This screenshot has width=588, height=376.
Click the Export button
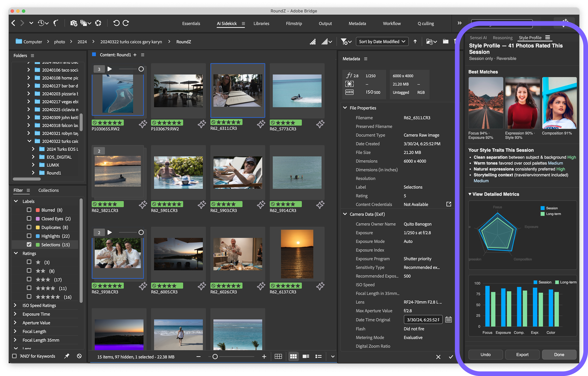522,355
